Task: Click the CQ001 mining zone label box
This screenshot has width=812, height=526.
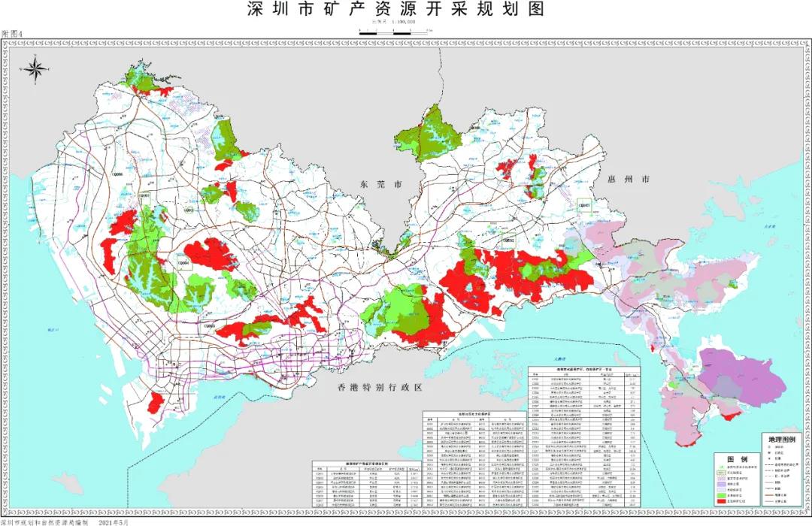Action: point(144,196)
